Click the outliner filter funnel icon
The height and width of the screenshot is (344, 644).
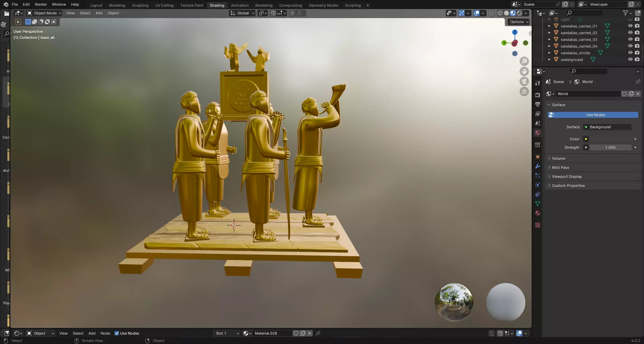point(625,13)
